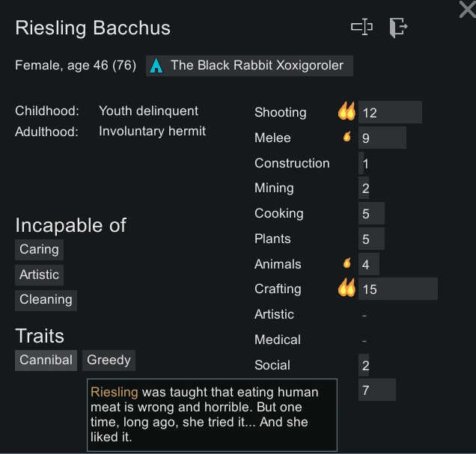
Task: Select the Cannibal trait tag
Action: (46, 361)
